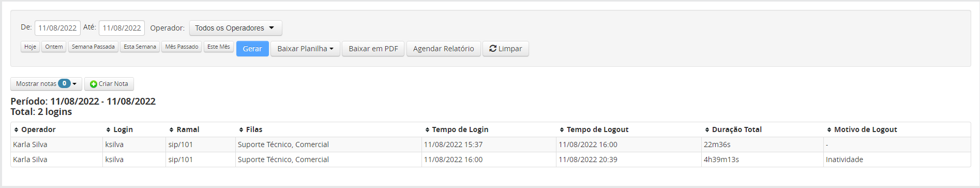Click sort icon beside Tempo de Logout

[562, 130]
